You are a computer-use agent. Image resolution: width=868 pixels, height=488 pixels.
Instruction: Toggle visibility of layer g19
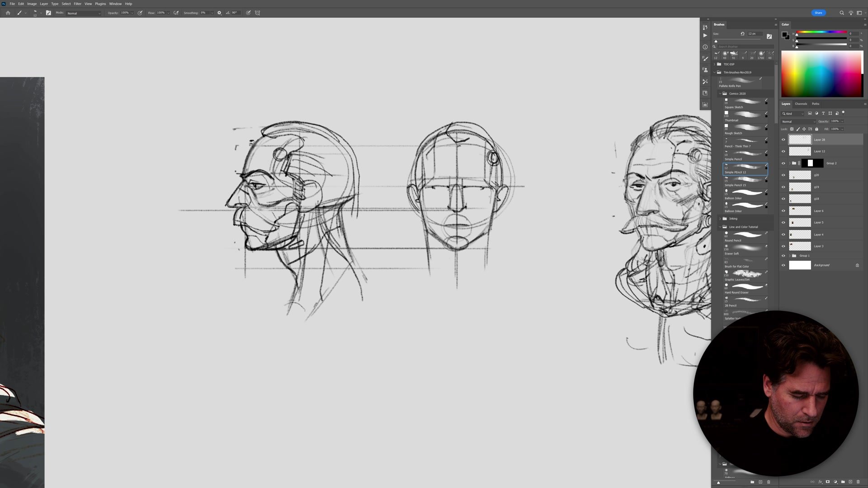click(x=783, y=187)
